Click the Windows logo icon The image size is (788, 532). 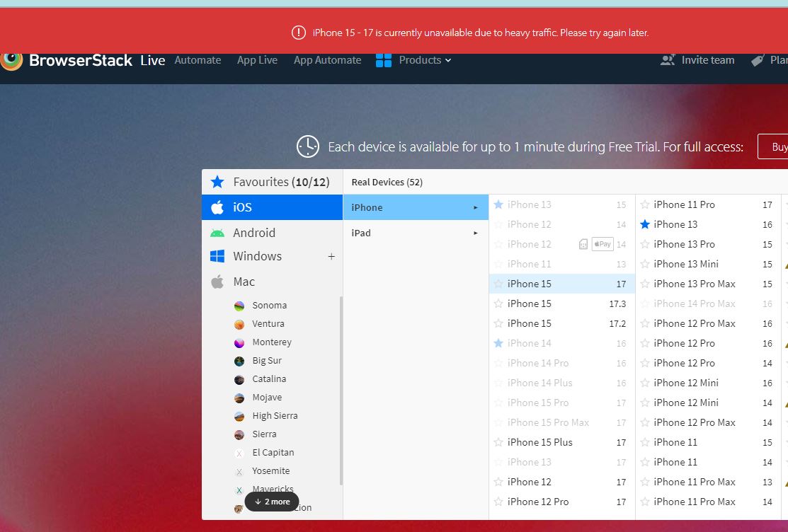click(x=217, y=256)
